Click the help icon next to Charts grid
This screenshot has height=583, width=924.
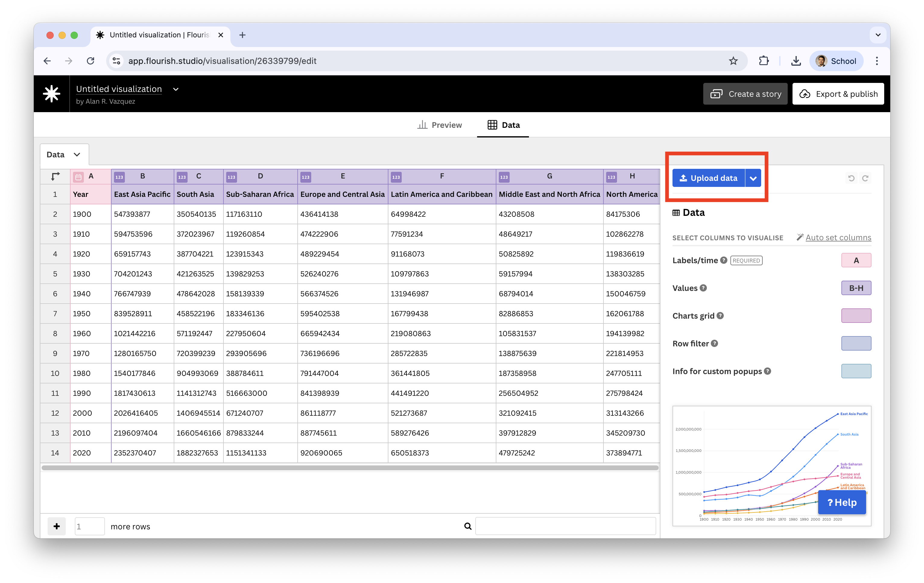[720, 315]
